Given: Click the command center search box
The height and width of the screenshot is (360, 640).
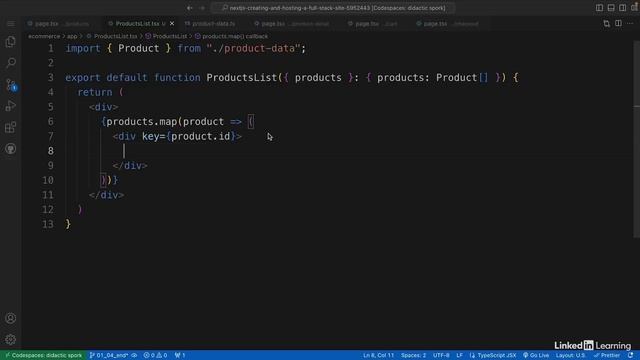Looking at the screenshot, I should click(333, 8).
